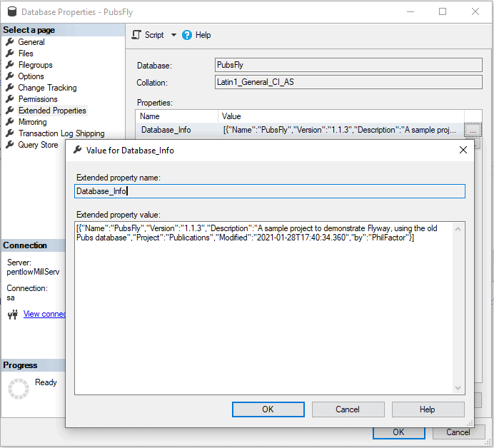Screen dimensions: 494x448
Task: Click the Name column header
Action: tap(177, 116)
